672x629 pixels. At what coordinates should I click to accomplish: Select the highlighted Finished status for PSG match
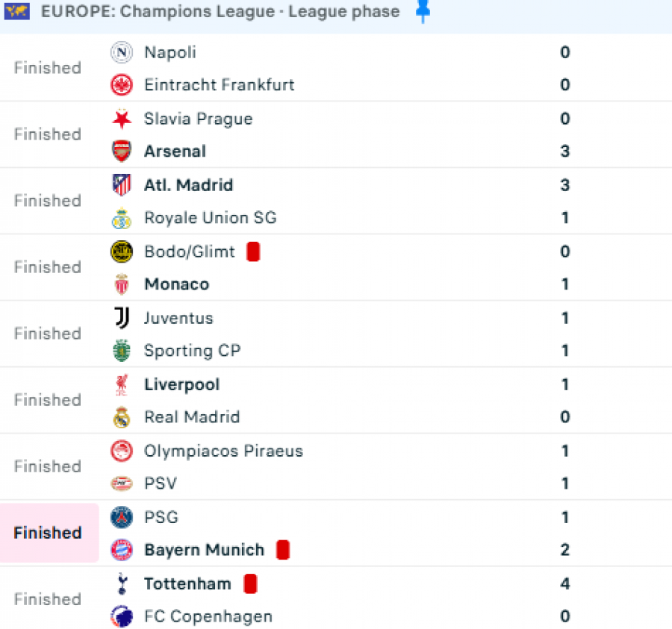tap(48, 533)
